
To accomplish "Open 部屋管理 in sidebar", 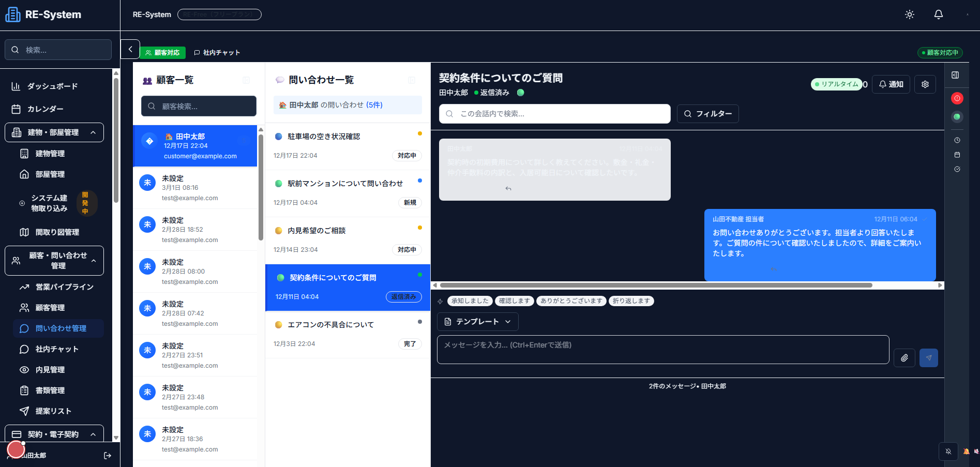I will tap(58, 174).
